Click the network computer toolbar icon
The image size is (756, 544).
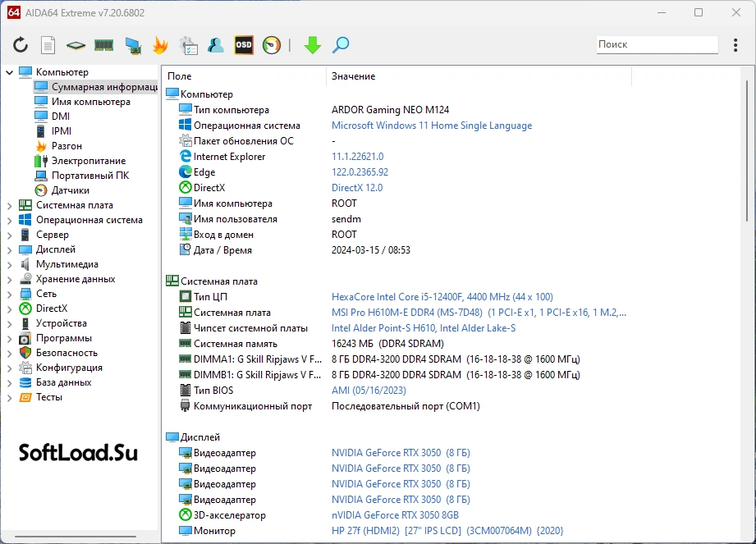click(x=133, y=45)
